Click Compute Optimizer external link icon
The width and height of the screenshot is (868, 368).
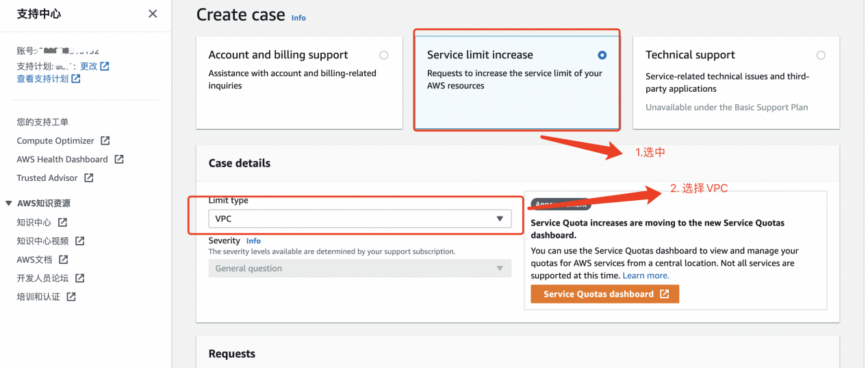pos(105,140)
